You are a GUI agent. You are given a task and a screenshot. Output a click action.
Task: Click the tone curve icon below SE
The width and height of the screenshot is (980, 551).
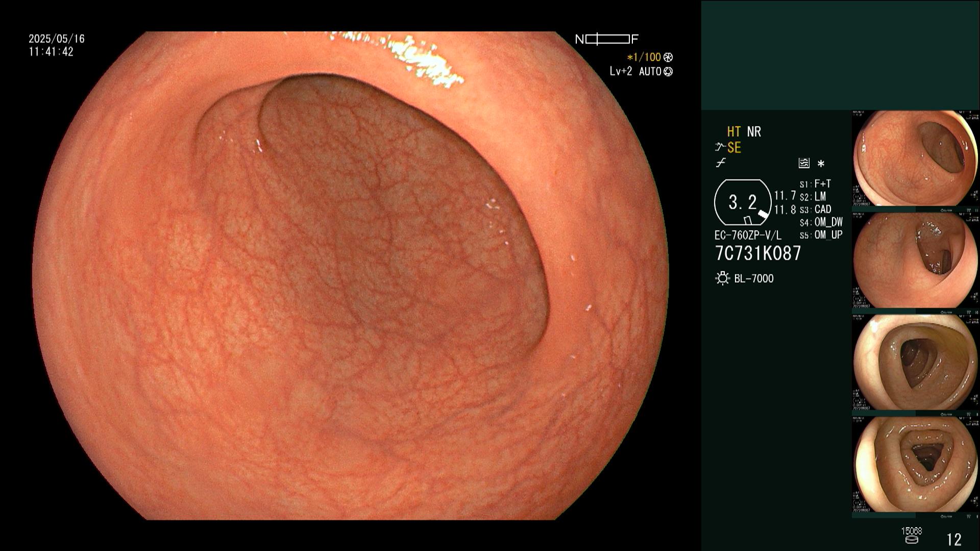coord(721,163)
